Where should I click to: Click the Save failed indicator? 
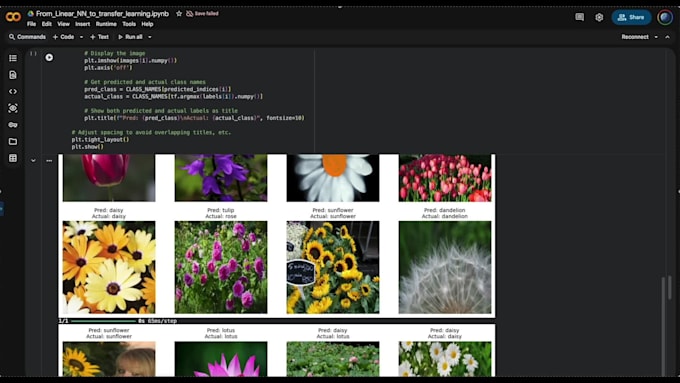pos(202,13)
